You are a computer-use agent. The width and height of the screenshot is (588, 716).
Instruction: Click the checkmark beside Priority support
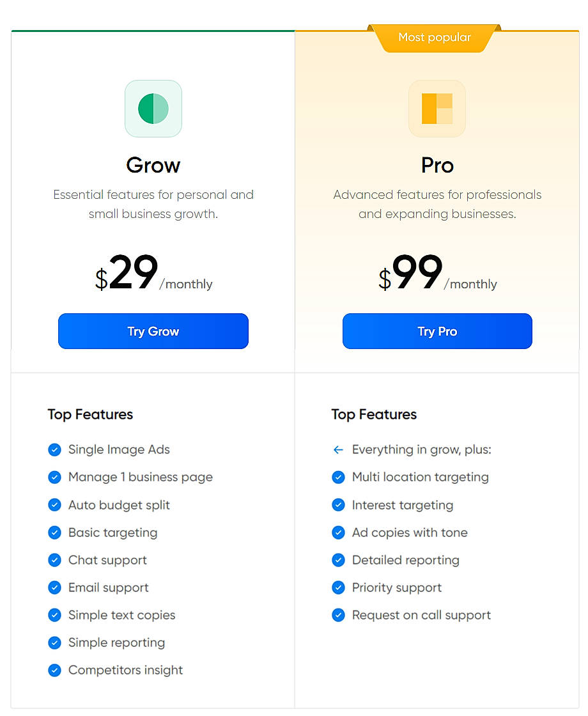(x=339, y=588)
